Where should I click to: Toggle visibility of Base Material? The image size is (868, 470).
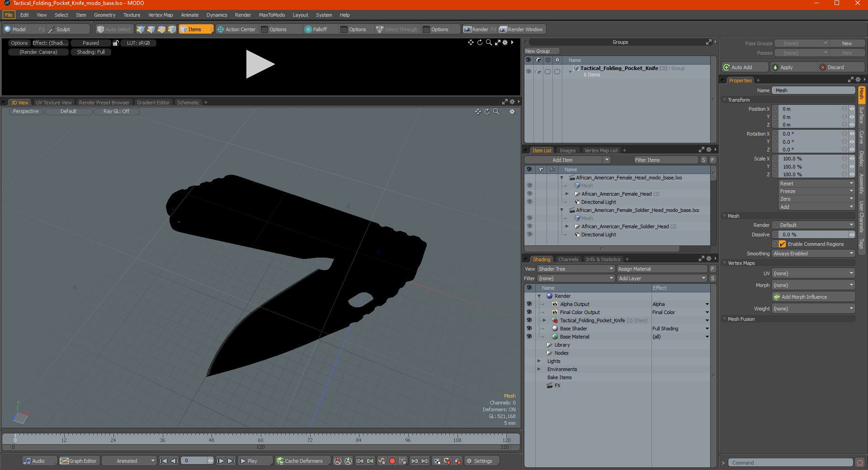click(x=529, y=337)
